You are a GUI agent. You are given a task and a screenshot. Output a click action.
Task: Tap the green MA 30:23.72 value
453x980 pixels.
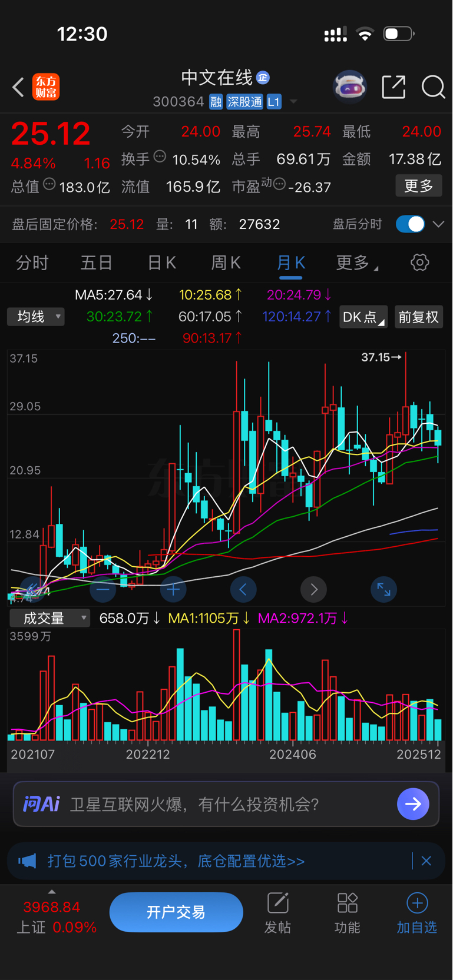(x=120, y=317)
